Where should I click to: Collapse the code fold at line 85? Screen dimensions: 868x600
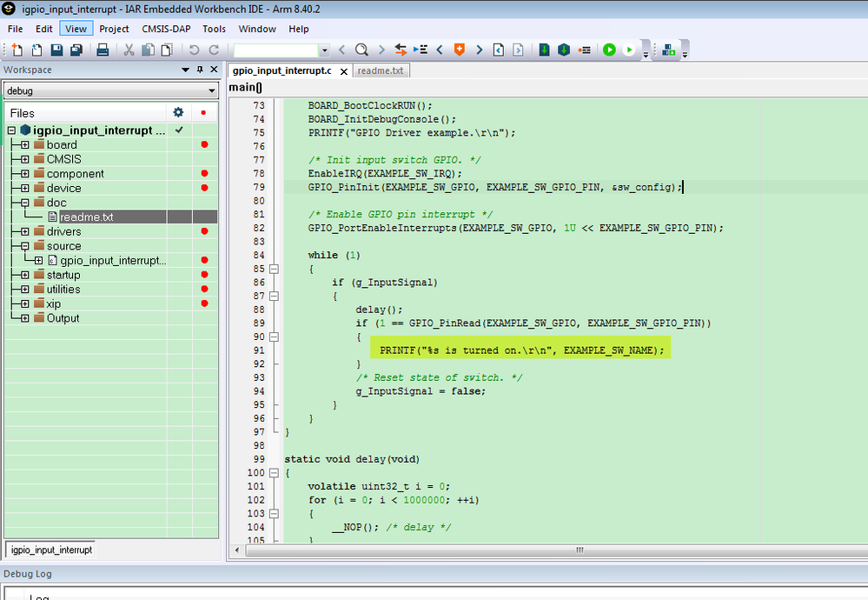(x=274, y=269)
